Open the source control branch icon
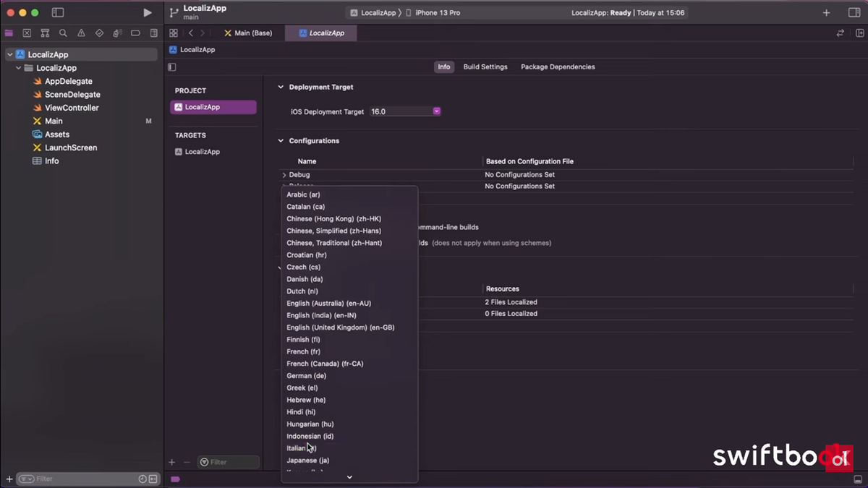 [x=174, y=12]
